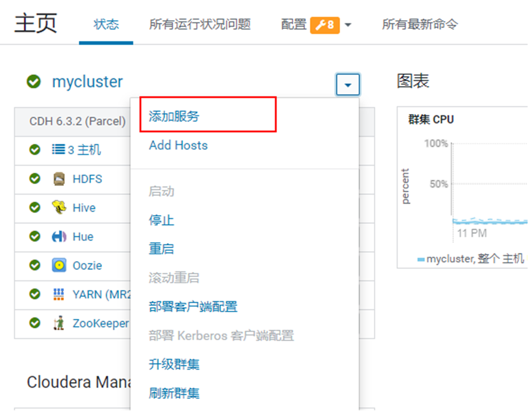Open the 3 主机 hosts link
This screenshot has height=420, width=529.
pyautogui.click(x=84, y=150)
